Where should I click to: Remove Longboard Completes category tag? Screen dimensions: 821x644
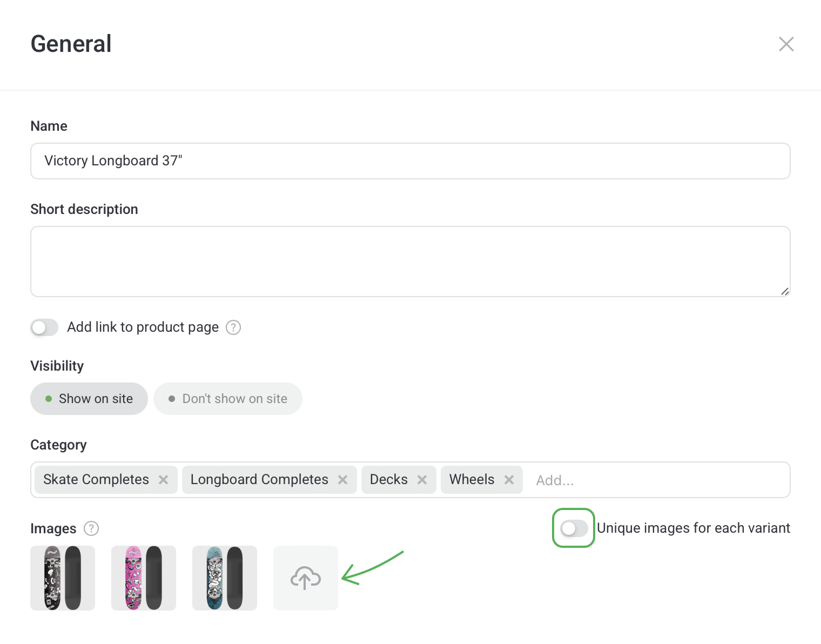coord(342,480)
